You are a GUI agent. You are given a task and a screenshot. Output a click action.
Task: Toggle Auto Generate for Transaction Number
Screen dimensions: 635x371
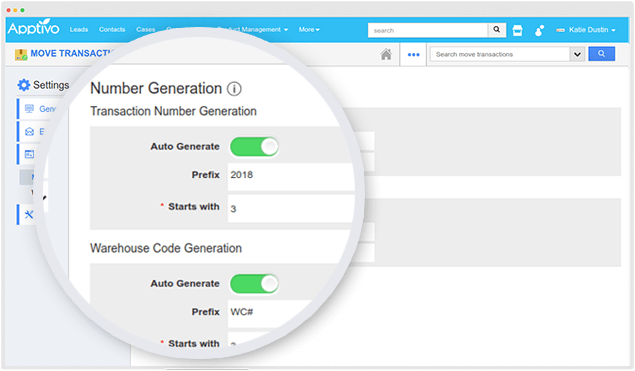pyautogui.click(x=254, y=146)
